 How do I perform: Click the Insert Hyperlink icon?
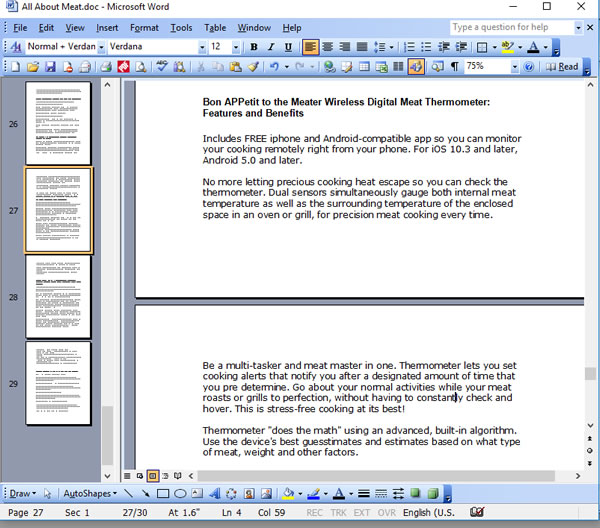coord(329,67)
